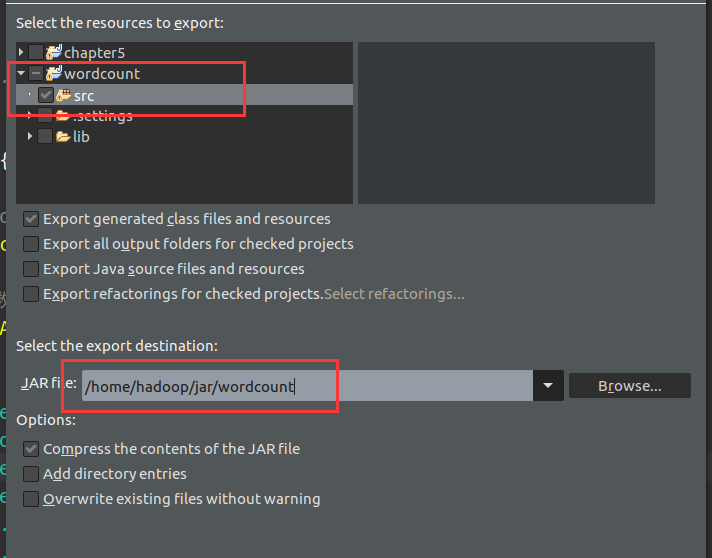Screen dimensions: 712x558
Task: Select the chapter5 tree item label
Action: (x=94, y=53)
